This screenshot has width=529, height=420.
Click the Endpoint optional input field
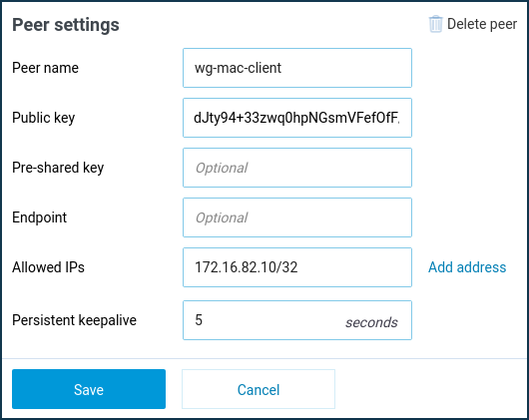pos(297,217)
